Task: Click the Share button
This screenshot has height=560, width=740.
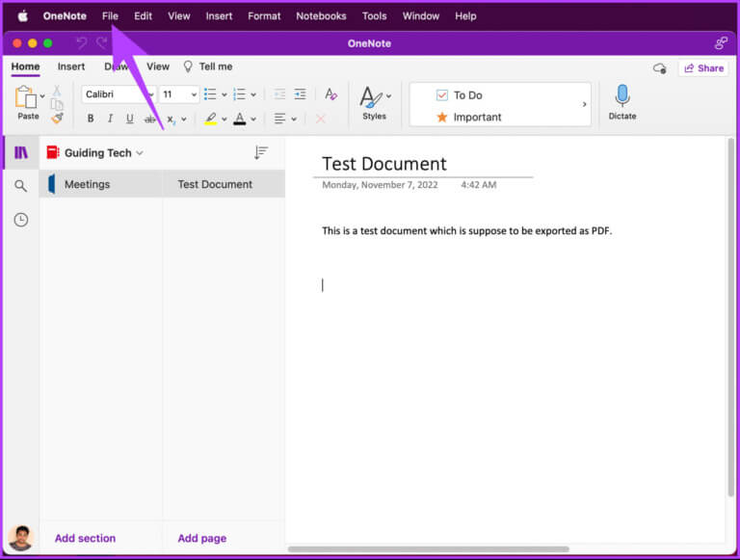Action: (x=703, y=68)
